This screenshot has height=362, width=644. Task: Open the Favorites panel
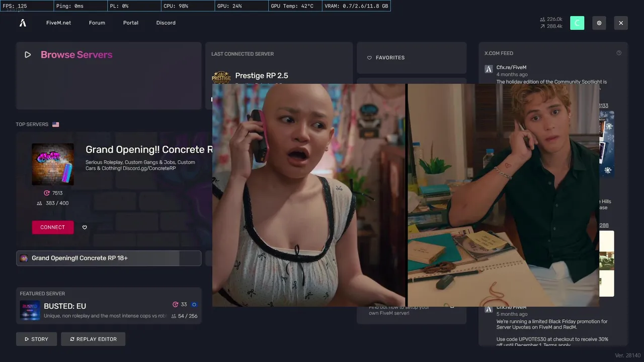[x=412, y=58]
